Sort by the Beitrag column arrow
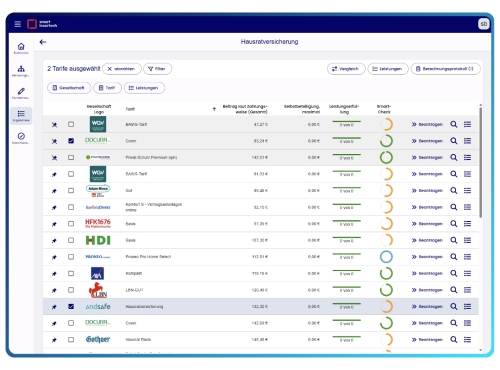This screenshot has width=500, height=370. pyautogui.click(x=214, y=109)
